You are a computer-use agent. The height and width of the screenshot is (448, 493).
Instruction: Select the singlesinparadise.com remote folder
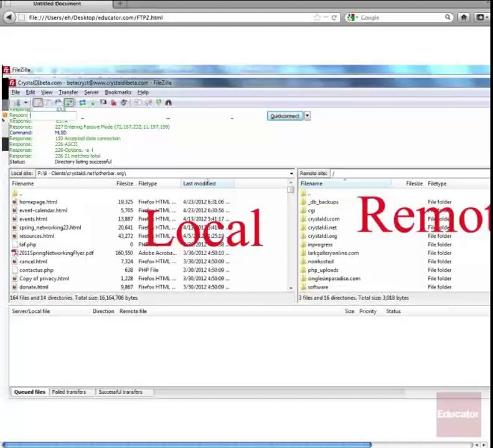pyautogui.click(x=334, y=278)
